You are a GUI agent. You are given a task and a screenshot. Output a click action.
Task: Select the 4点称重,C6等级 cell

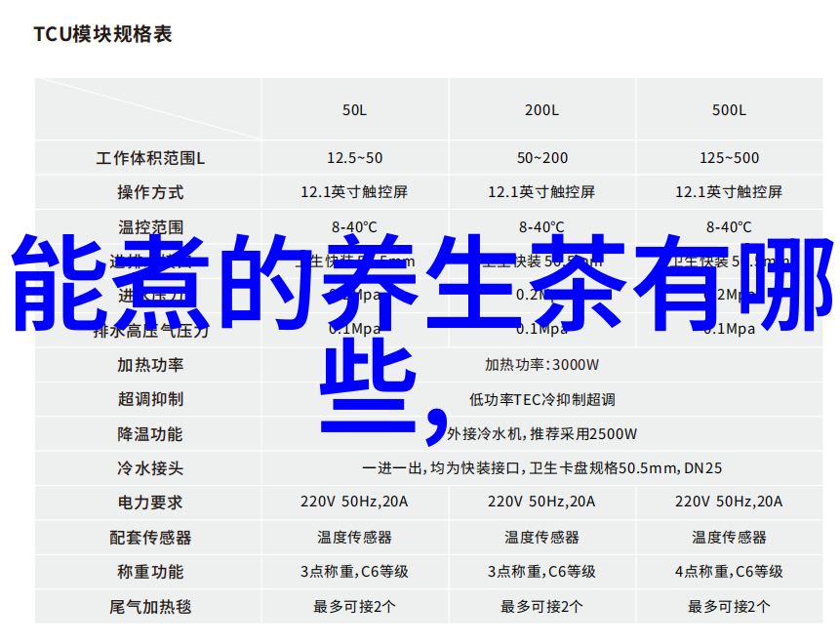pos(729,572)
